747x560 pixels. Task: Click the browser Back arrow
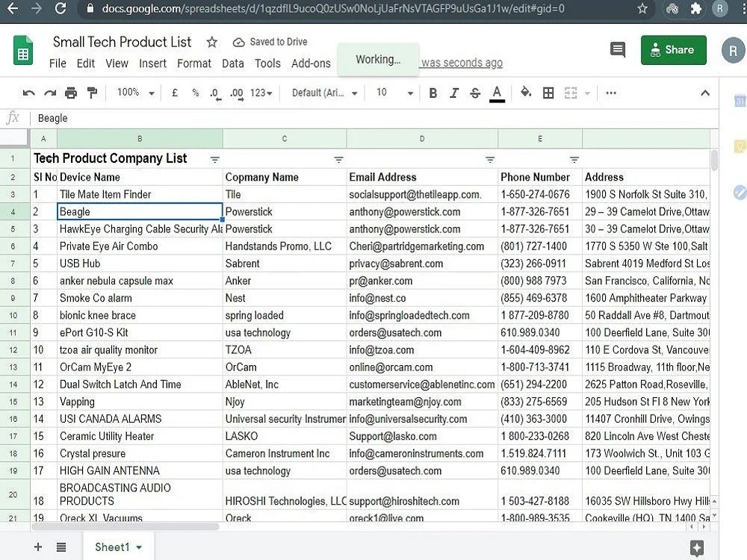(x=13, y=8)
